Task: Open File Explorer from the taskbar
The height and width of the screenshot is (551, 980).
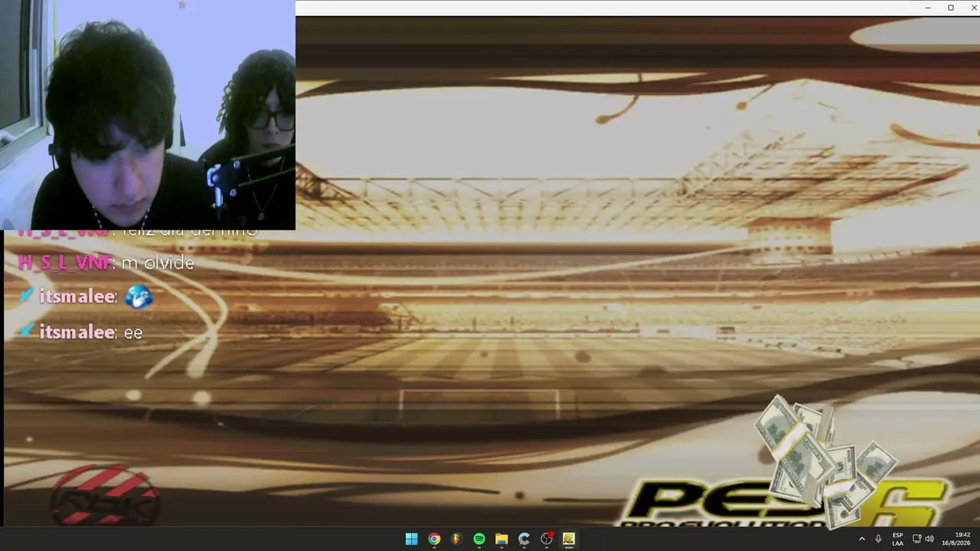Action: pyautogui.click(x=501, y=539)
